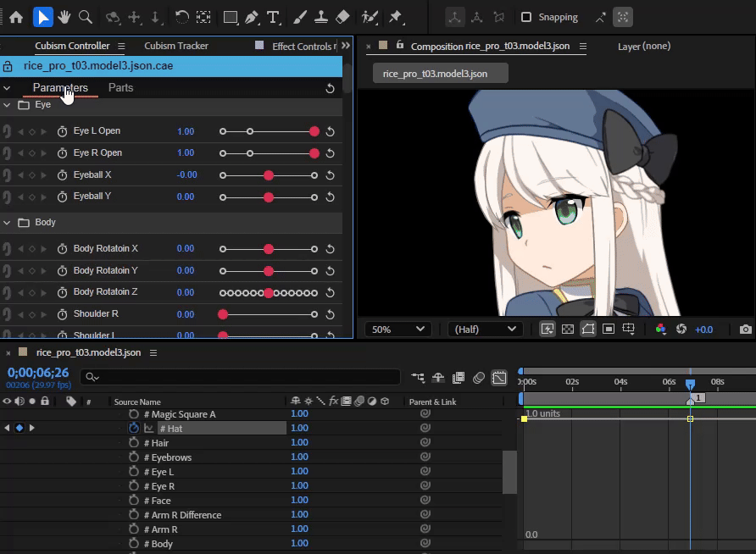The width and height of the screenshot is (756, 554).
Task: Switch to the Cubism Controller tab
Action: click(72, 46)
